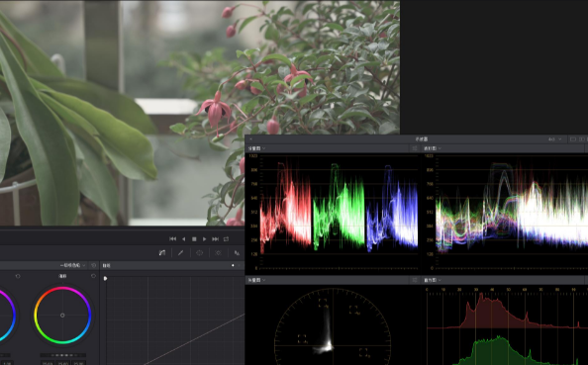Reset the Offset color wheel
588x365 pixels.
[93, 276]
